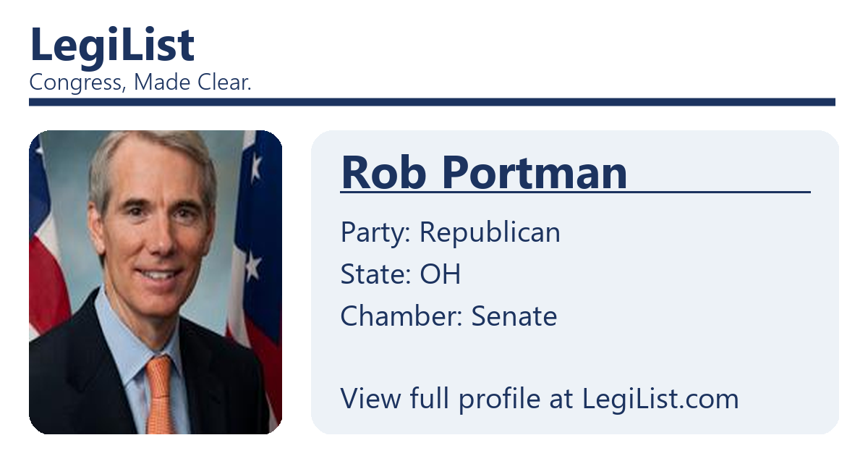Open 'View full profile at LegiList.com'
This screenshot has height=456, width=868.
(x=539, y=399)
